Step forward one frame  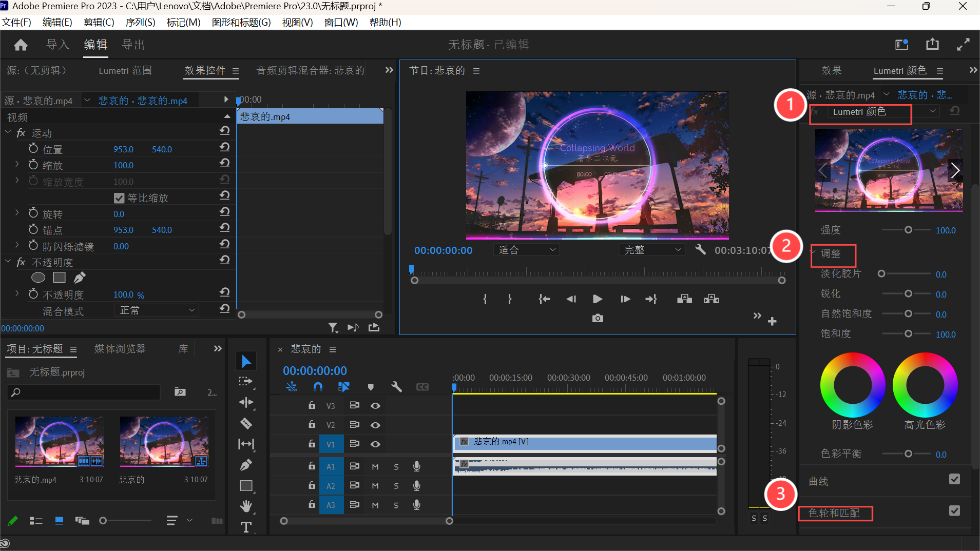[x=625, y=299]
